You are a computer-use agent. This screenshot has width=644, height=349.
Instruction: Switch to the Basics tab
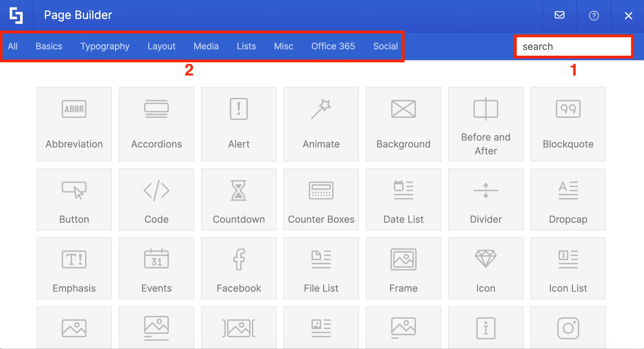49,46
